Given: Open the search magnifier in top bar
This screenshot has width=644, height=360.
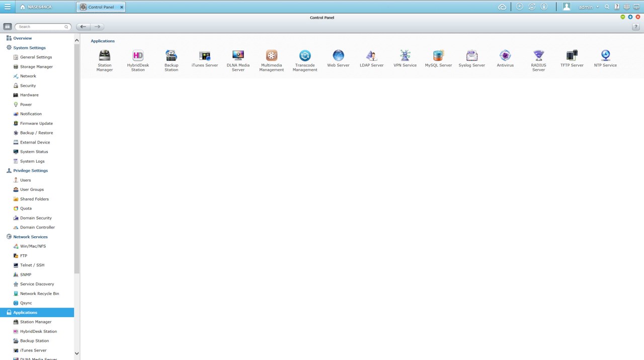Looking at the screenshot, I should (x=607, y=7).
